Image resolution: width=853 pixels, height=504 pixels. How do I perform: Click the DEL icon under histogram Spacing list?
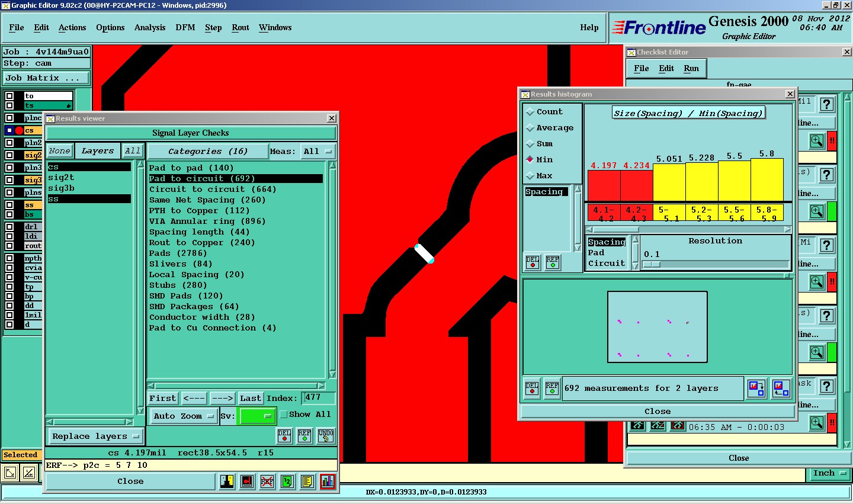[533, 262]
